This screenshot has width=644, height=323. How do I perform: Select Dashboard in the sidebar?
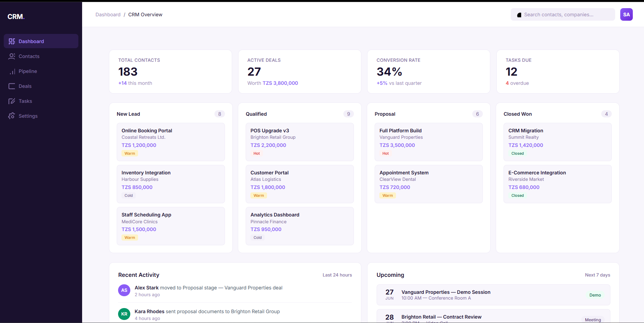coord(41,41)
